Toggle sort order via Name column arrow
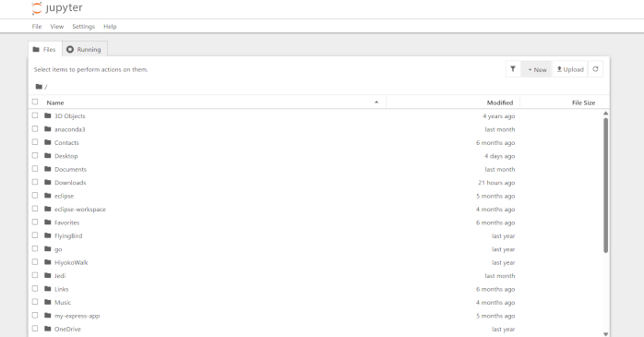The image size is (644, 337). (x=376, y=102)
